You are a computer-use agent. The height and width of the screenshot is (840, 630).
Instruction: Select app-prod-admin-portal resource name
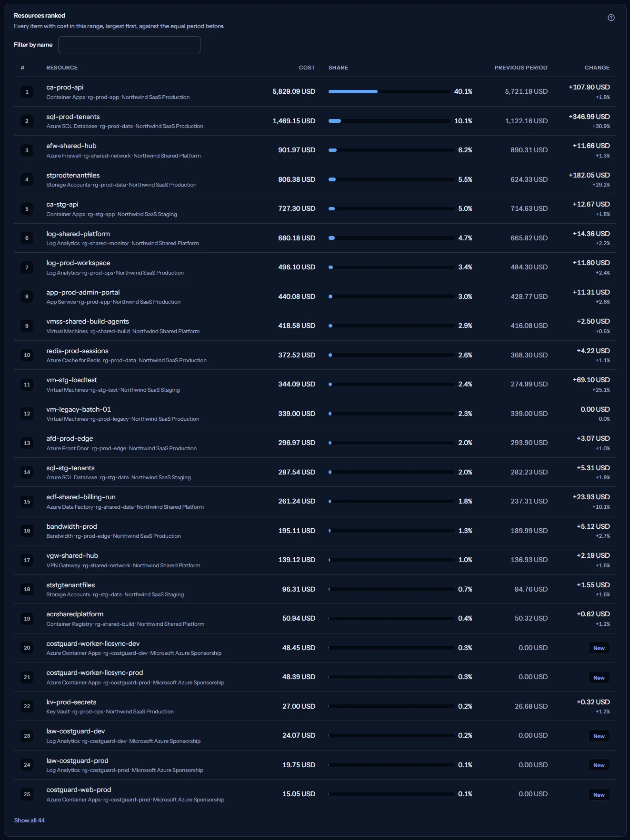(x=83, y=292)
